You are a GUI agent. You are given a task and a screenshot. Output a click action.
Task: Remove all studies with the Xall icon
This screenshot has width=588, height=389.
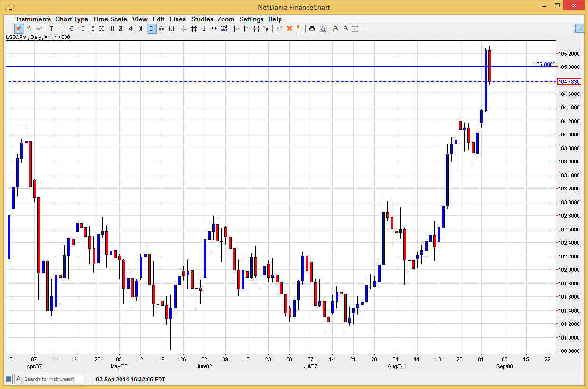tap(299, 28)
